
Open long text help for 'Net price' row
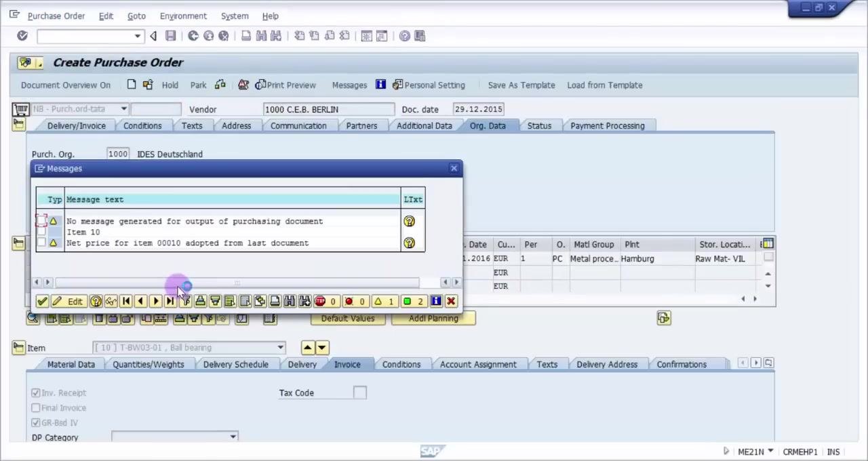(x=409, y=243)
